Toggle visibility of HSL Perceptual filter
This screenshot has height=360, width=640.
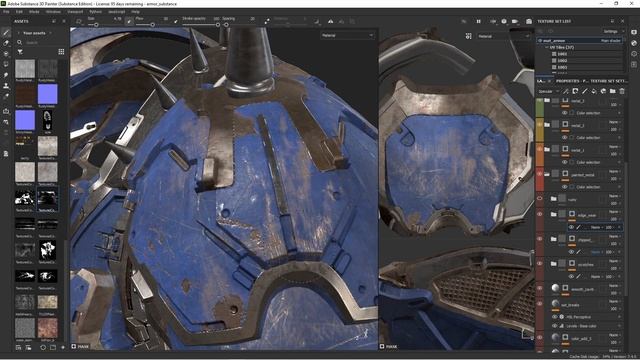tap(555, 317)
